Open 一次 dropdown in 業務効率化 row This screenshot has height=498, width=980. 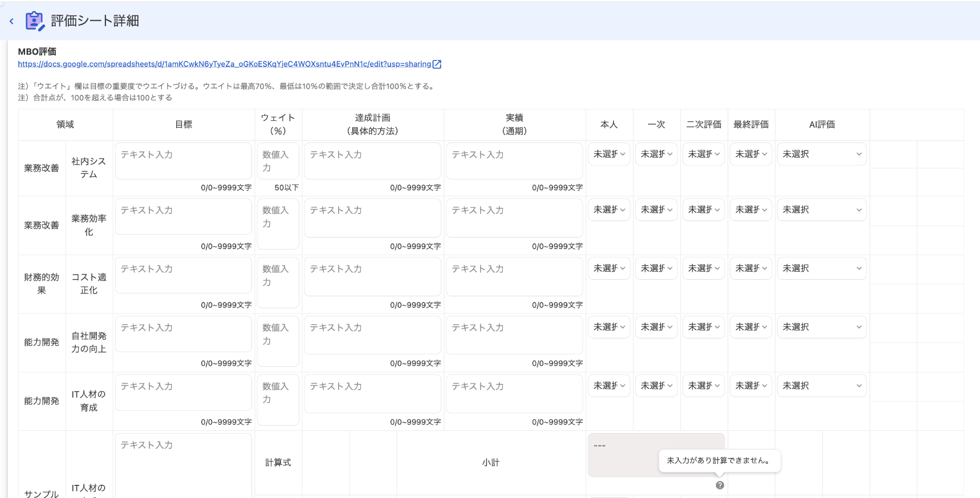pos(656,210)
